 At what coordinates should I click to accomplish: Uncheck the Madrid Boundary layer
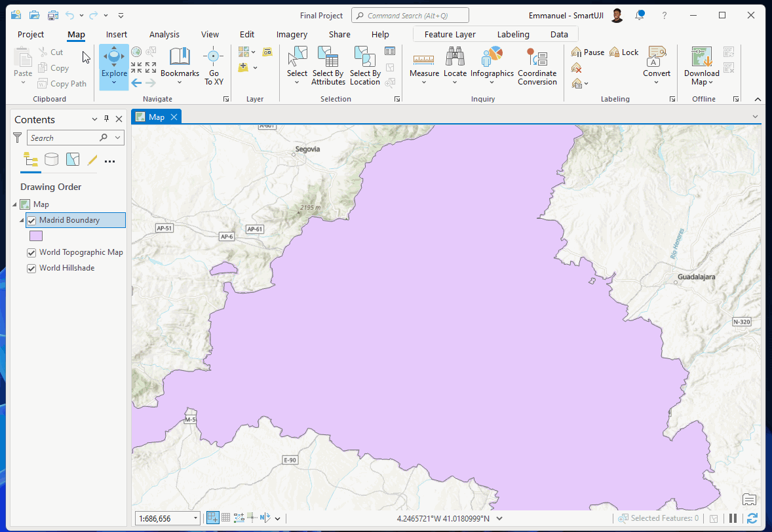click(31, 221)
